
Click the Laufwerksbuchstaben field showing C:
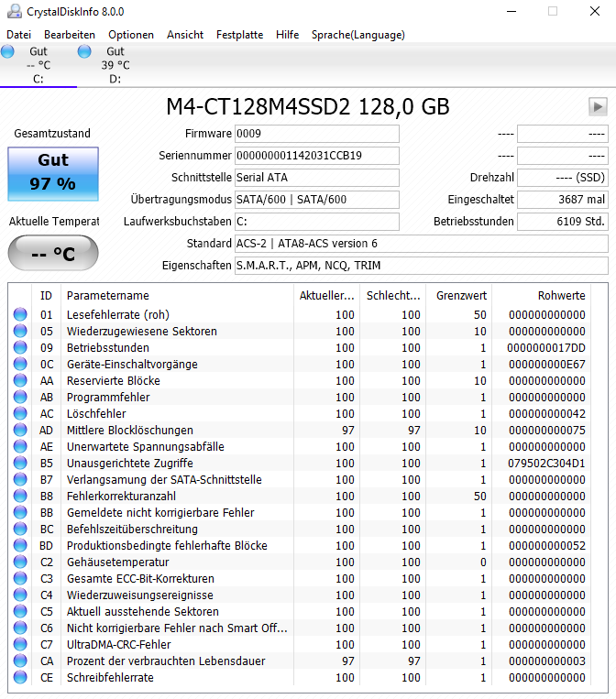coord(317,222)
